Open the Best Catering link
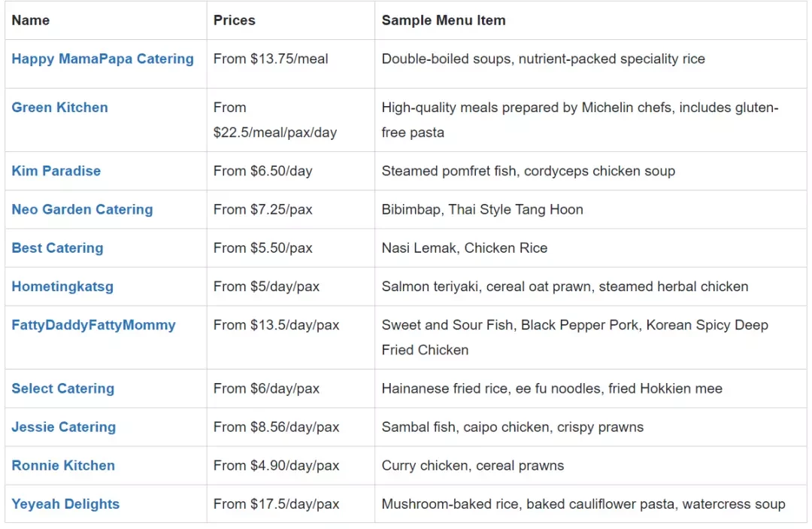The width and height of the screenshot is (812, 529). (x=57, y=248)
